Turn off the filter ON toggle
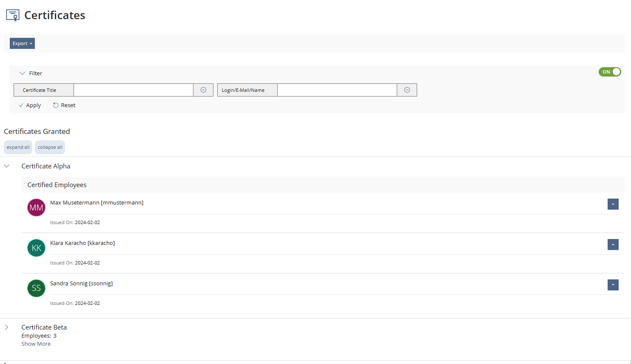 point(610,72)
